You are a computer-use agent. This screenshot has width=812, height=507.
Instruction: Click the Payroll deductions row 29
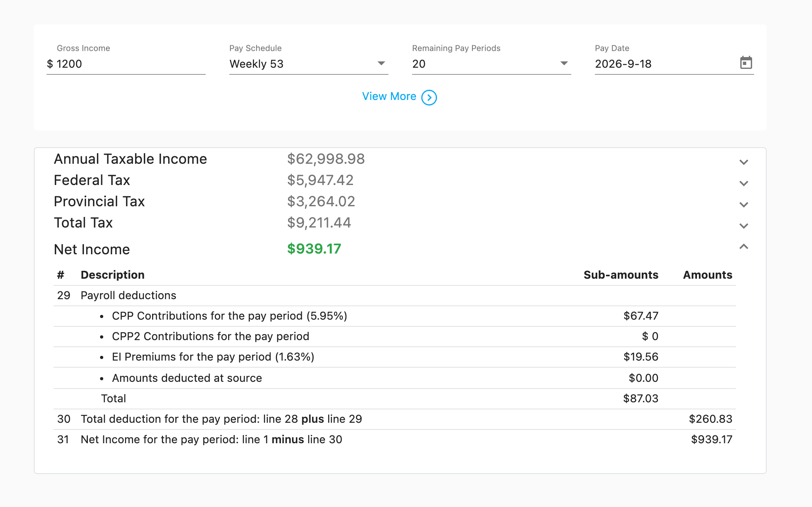point(395,296)
